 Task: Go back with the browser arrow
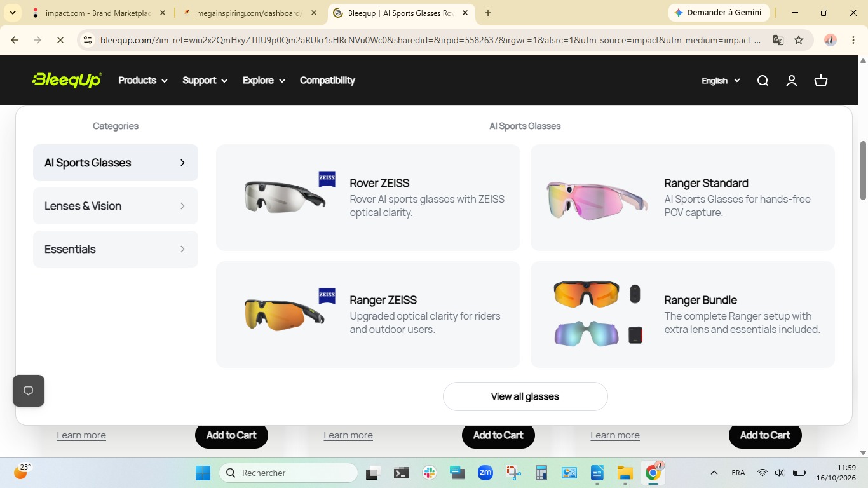15,40
